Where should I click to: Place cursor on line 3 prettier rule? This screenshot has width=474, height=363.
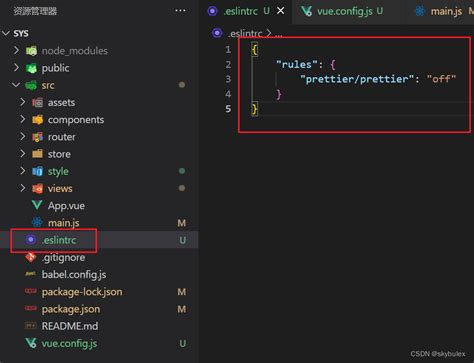tap(377, 79)
